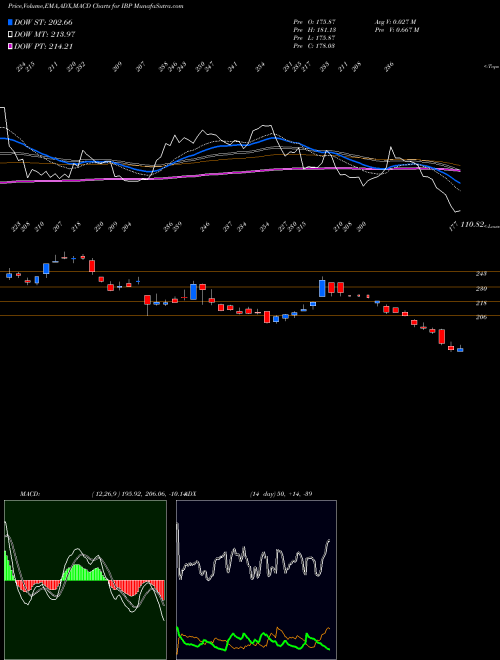The width and height of the screenshot is (500, 660).
Task: Open the green MACD histogram chart
Action: click(85, 580)
